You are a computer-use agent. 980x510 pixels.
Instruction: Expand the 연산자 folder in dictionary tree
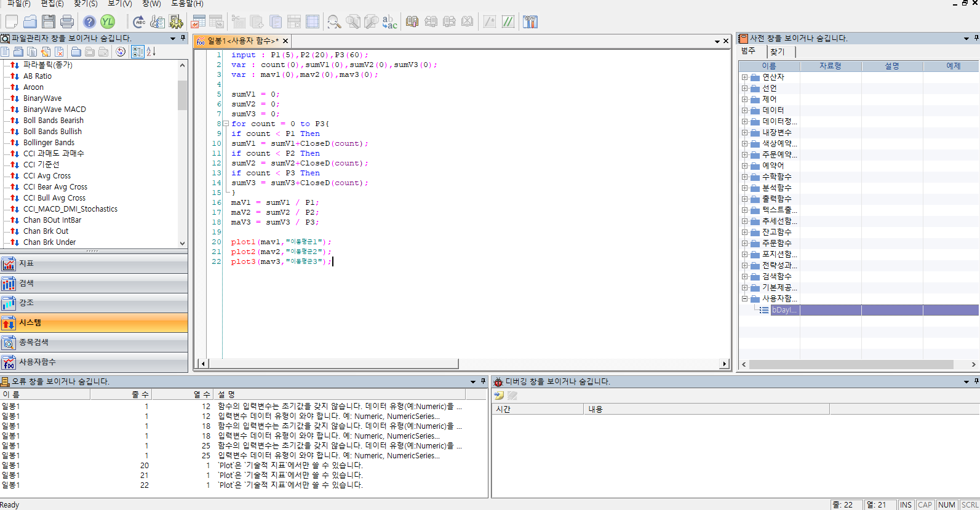[744, 78]
